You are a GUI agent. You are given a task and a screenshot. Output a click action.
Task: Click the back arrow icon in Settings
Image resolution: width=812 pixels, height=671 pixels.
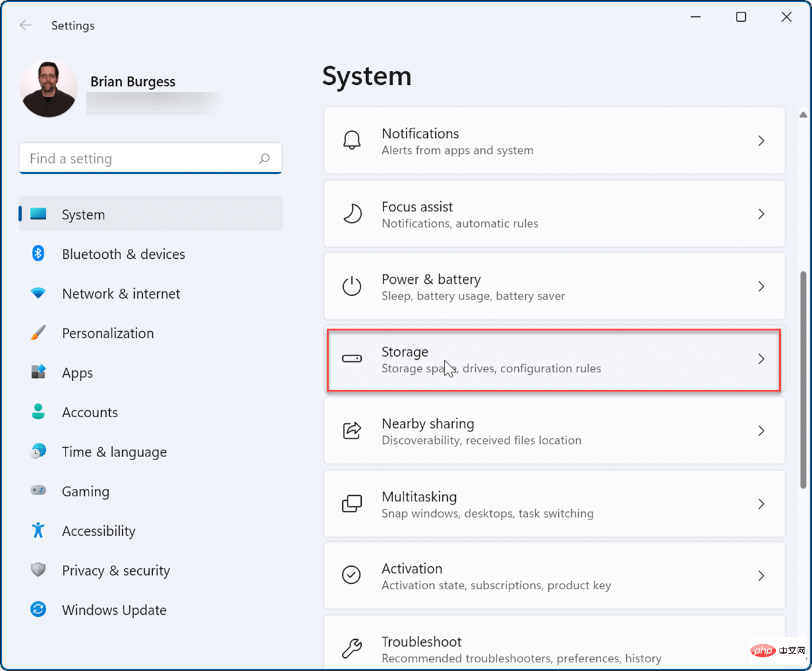pos(26,26)
